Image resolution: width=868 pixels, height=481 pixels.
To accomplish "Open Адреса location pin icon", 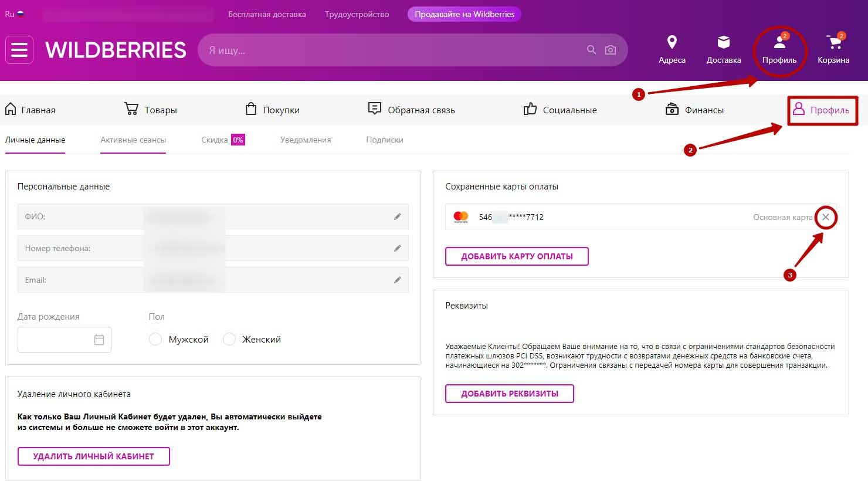I will (672, 42).
